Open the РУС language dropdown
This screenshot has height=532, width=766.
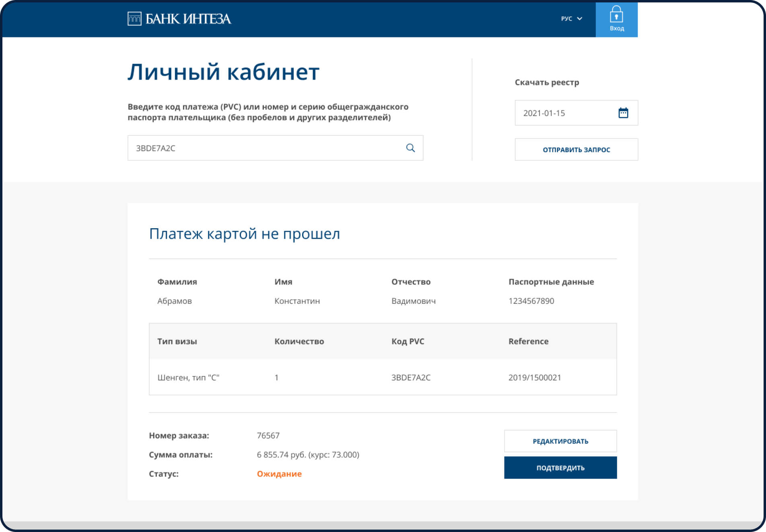[571, 19]
